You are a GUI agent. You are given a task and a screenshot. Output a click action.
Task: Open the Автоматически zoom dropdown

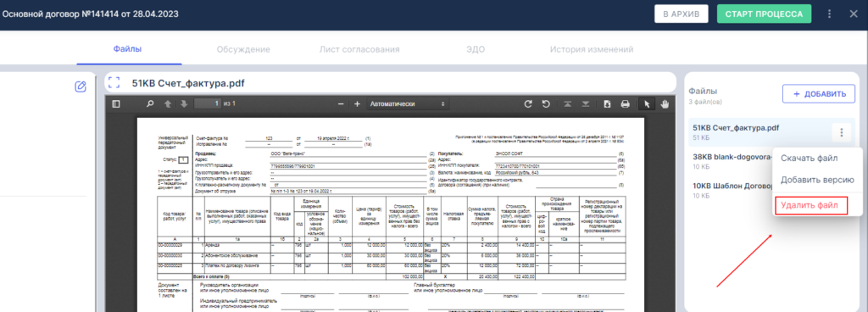click(408, 103)
